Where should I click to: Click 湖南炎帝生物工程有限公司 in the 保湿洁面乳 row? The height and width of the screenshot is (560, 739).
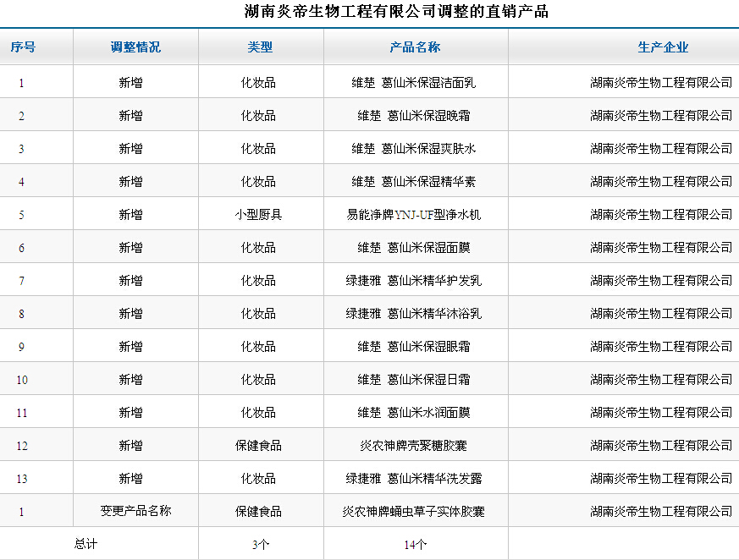[661, 83]
